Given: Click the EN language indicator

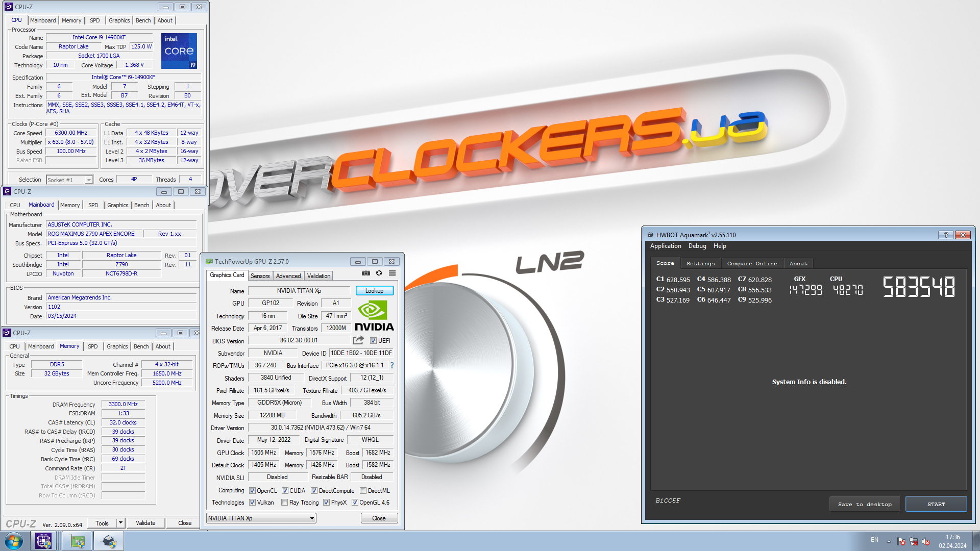Looking at the screenshot, I should (874, 540).
